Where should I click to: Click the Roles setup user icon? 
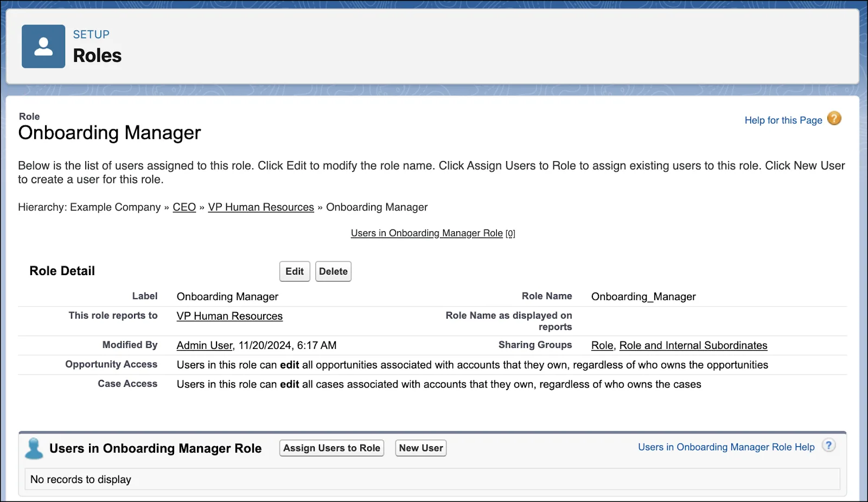click(43, 46)
